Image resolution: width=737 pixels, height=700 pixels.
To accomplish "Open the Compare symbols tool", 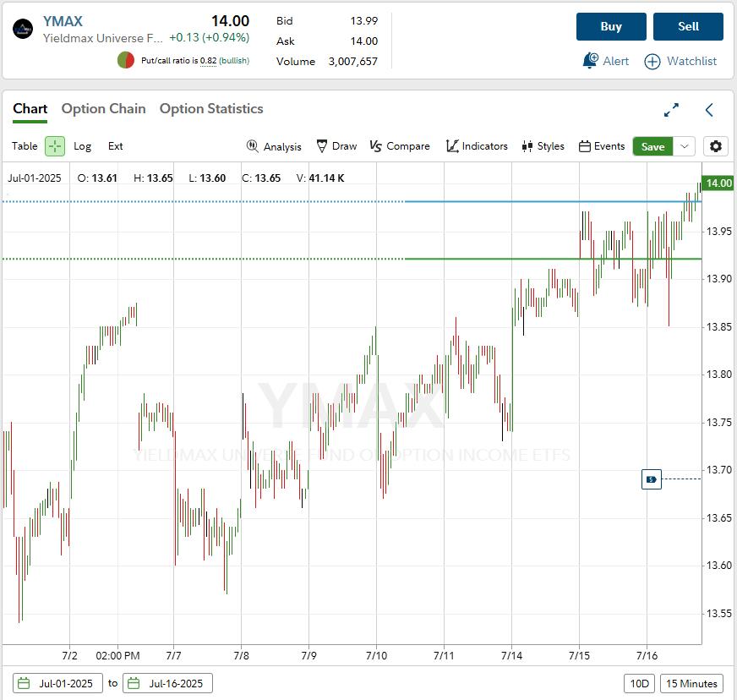I will (400, 146).
